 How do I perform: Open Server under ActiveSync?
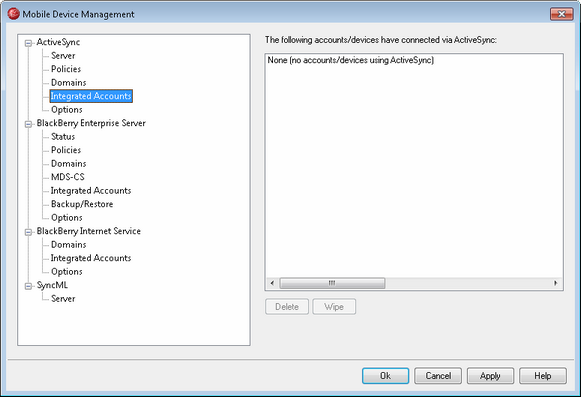click(63, 56)
